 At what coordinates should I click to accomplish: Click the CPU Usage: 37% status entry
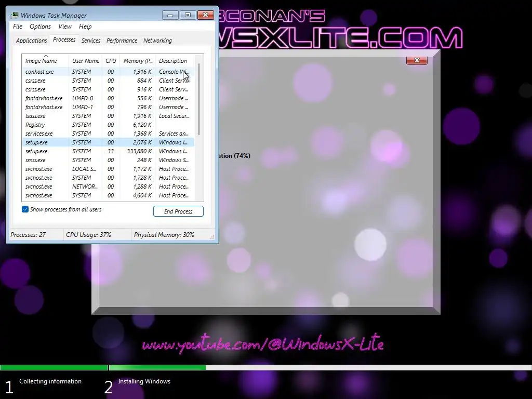coord(88,235)
